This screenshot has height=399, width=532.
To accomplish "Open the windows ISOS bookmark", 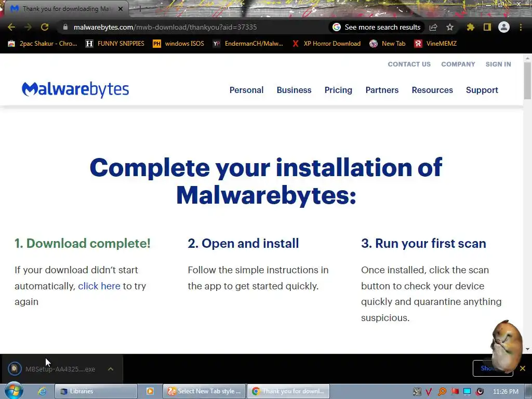I will point(179,44).
